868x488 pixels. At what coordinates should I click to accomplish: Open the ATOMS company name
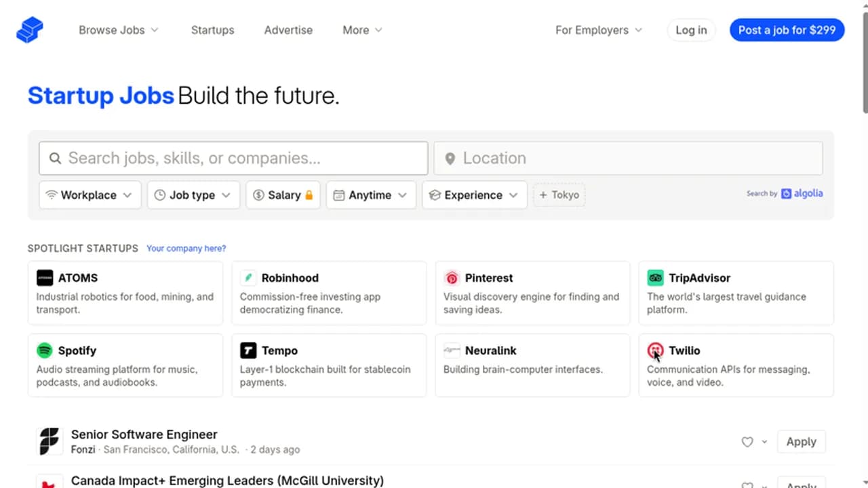(78, 278)
